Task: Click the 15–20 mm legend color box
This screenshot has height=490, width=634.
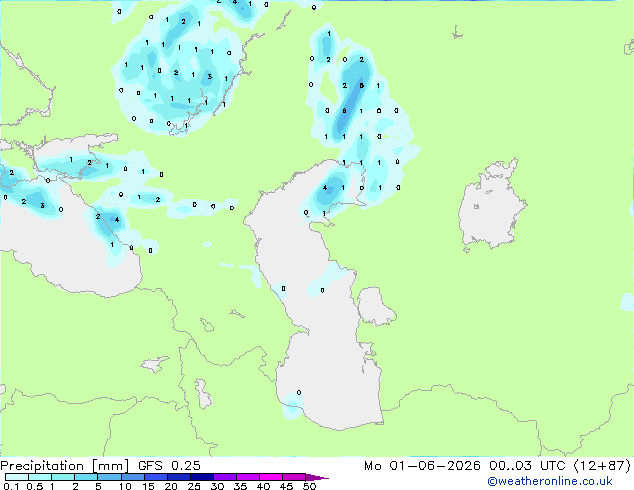Action: (x=156, y=477)
